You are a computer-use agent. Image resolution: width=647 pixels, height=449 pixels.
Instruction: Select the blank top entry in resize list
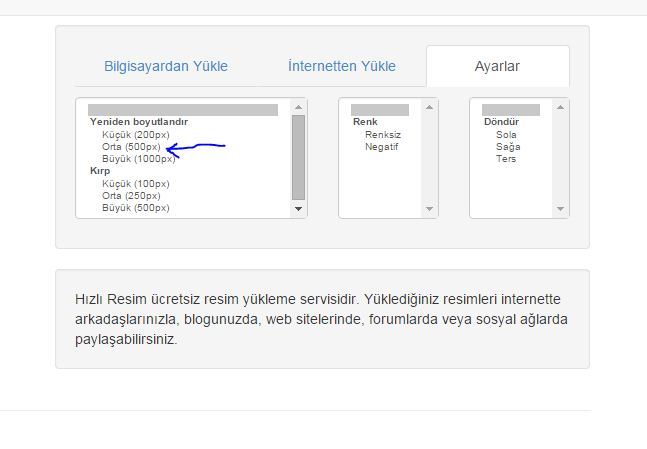tap(183, 110)
